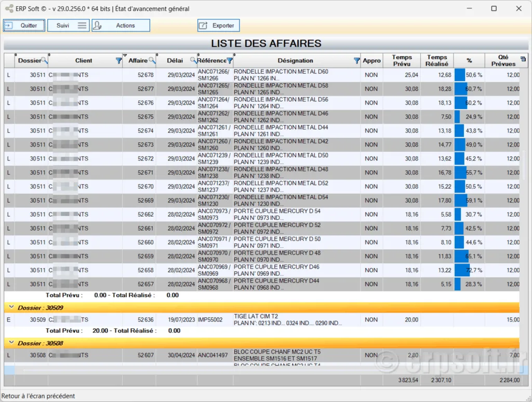
Task: Click the search magnifier in Délai column
Action: [193, 61]
